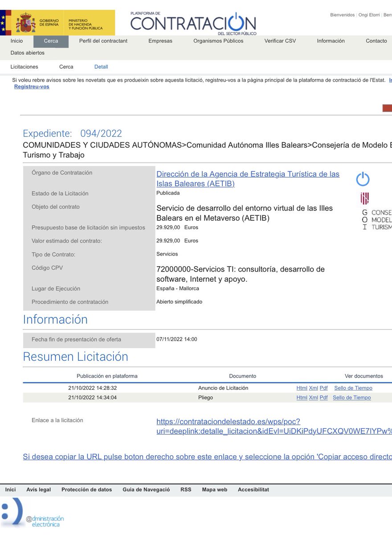The height and width of the screenshot is (535, 392).
Task: Open Protección de datos footer link
Action: 87,490
